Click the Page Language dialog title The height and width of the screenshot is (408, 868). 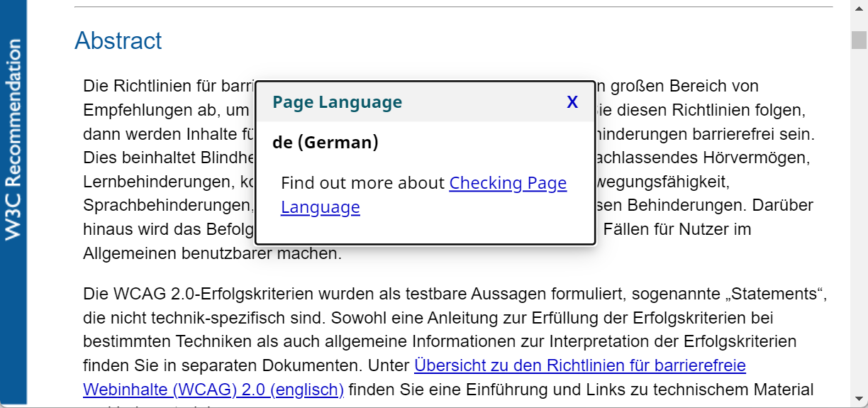click(x=337, y=102)
